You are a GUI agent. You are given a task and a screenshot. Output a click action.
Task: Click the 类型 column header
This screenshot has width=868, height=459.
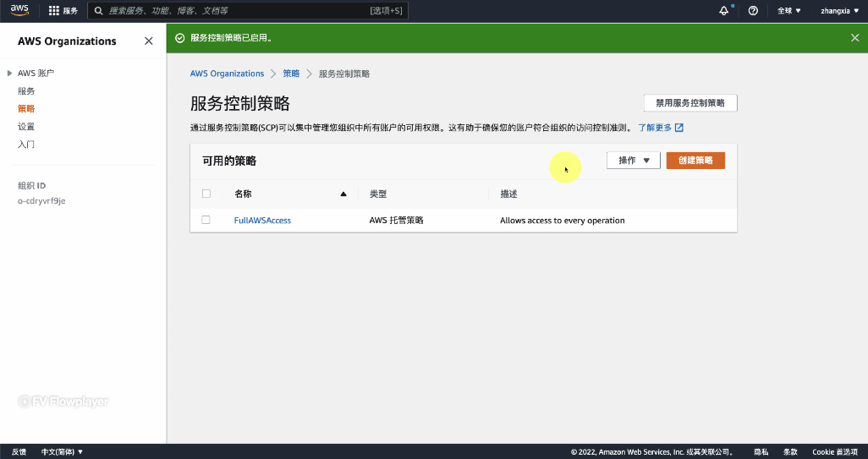[x=378, y=194]
